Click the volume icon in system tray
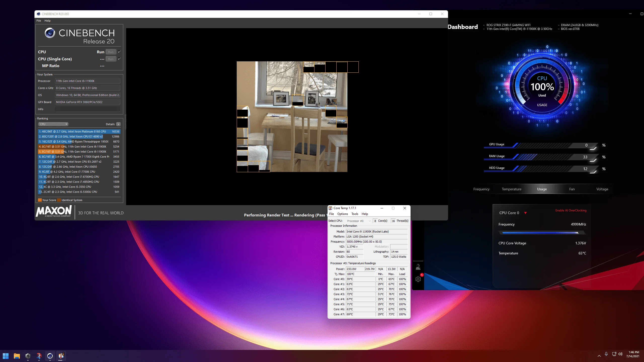 (620, 354)
